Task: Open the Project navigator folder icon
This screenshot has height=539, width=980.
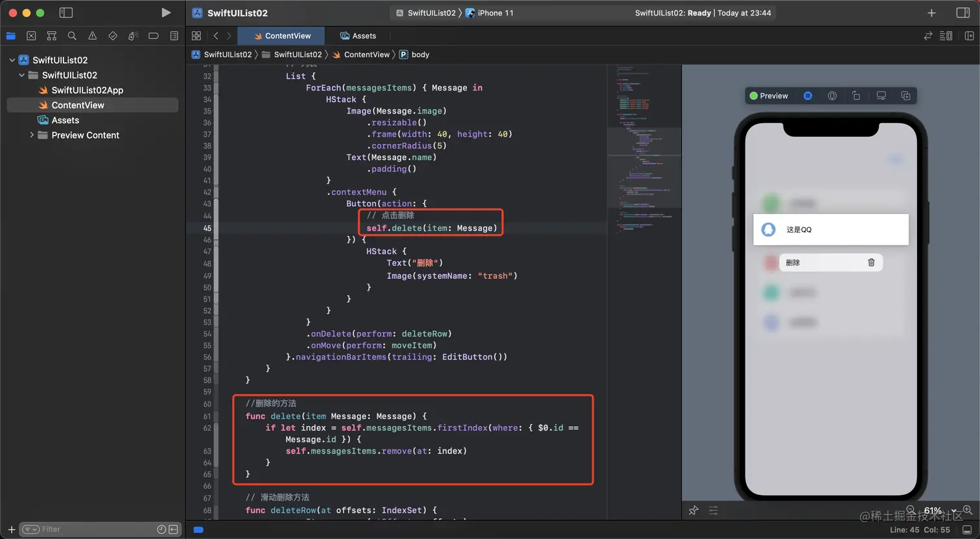Action: [10, 36]
